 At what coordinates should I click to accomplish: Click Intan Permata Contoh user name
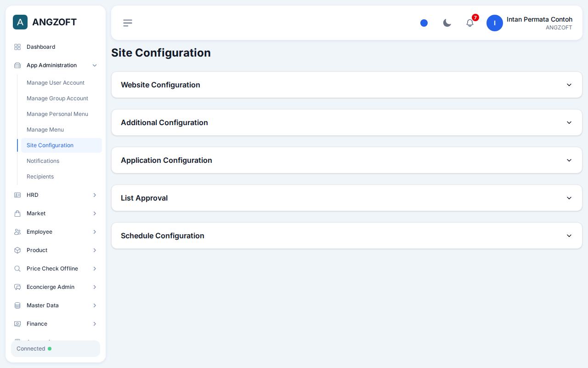[x=539, y=19]
